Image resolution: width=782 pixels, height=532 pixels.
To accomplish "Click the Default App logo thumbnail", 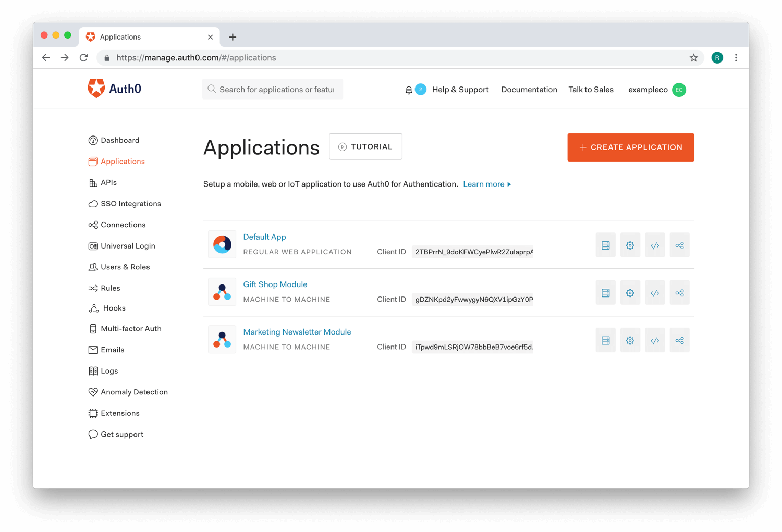I will (x=222, y=244).
